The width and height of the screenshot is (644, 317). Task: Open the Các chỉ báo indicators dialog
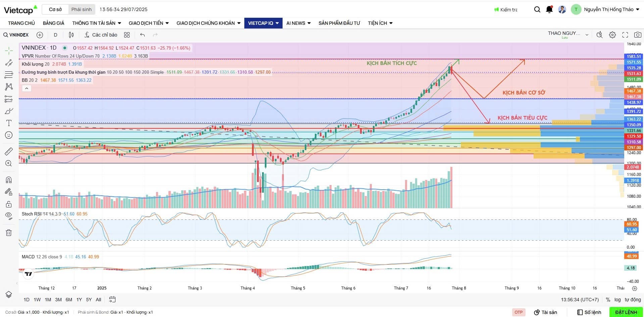pos(101,35)
